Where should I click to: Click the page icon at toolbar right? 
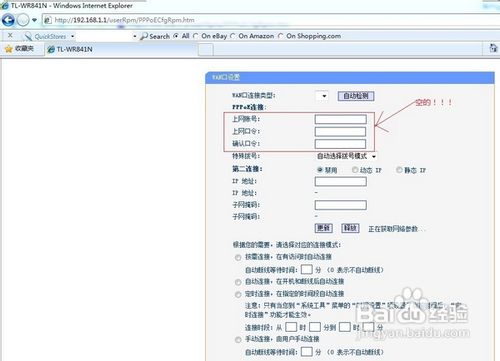point(493,48)
